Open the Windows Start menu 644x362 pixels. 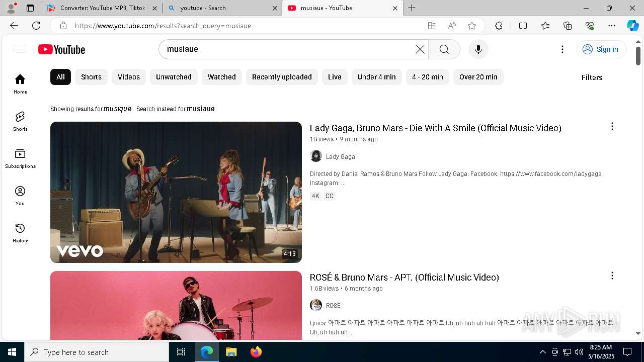[x=12, y=352]
